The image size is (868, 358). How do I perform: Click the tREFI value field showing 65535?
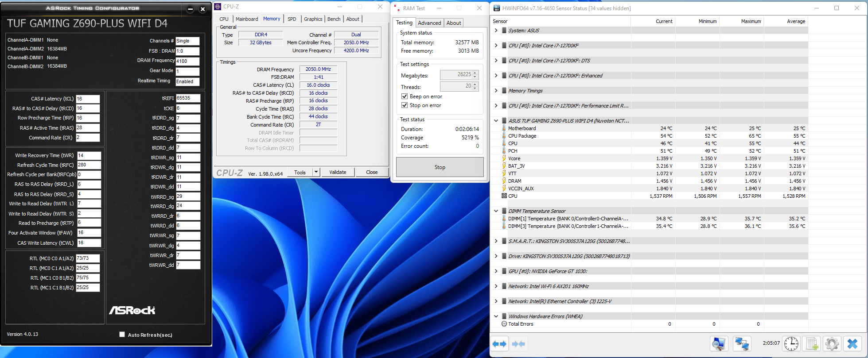pyautogui.click(x=188, y=98)
